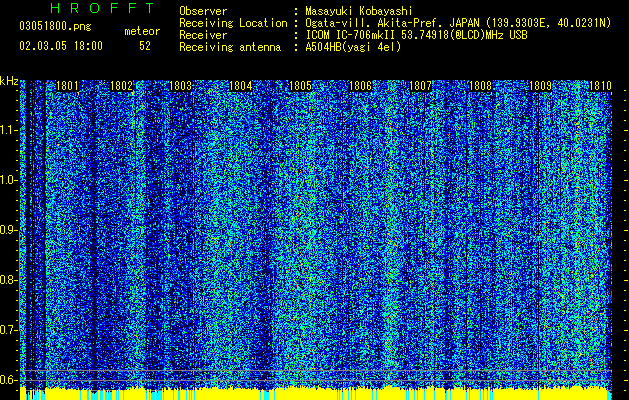Click the 1808 time marker
This screenshot has width=629, height=400.
tap(481, 86)
